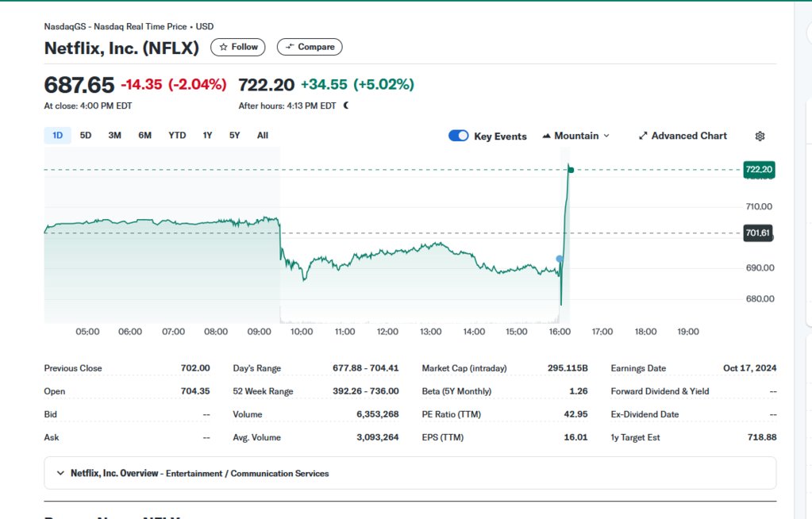Expand the Netflix, Inc. Overview section
The height and width of the screenshot is (519, 812).
(x=410, y=473)
